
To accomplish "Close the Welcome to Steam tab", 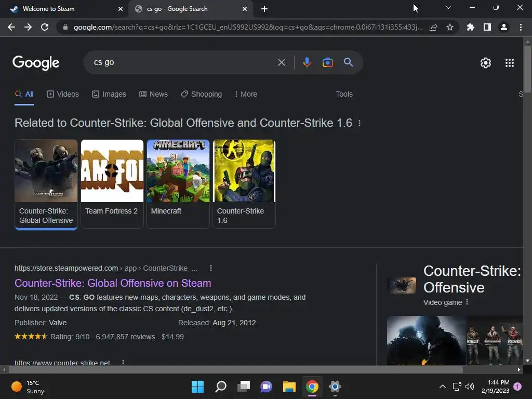I will [x=121, y=9].
